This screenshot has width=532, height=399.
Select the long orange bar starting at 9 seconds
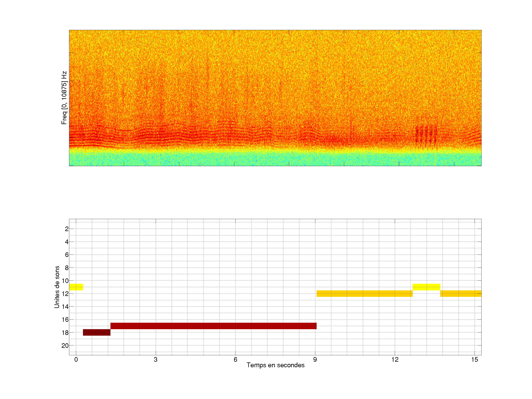364,293
